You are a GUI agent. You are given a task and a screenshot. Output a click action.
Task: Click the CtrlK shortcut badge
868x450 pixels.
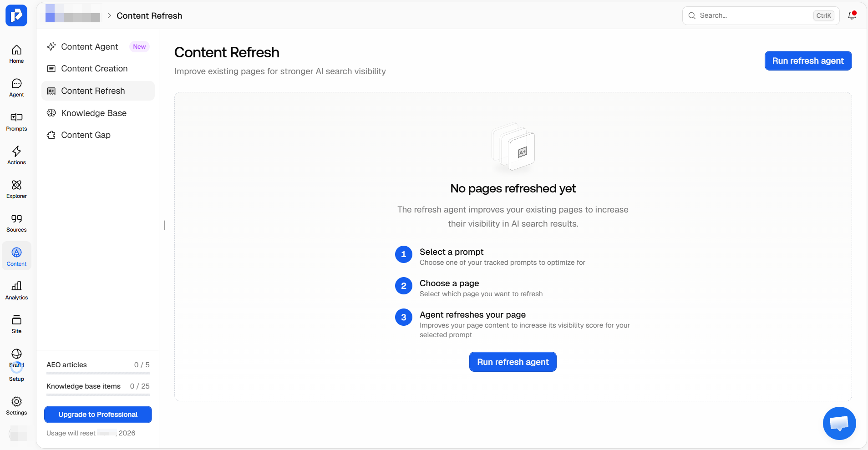pos(823,15)
